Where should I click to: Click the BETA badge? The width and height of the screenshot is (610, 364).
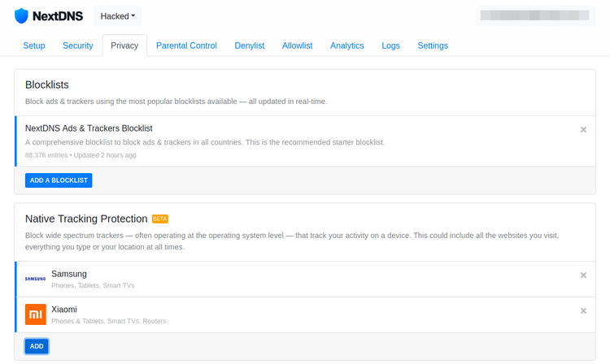(x=160, y=219)
